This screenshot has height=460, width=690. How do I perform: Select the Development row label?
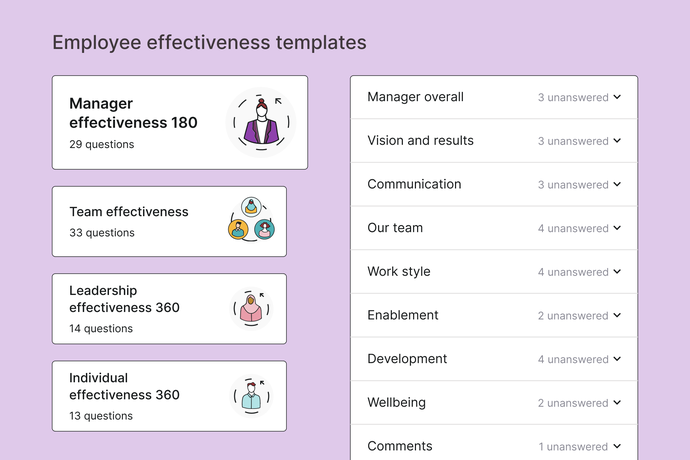407,359
